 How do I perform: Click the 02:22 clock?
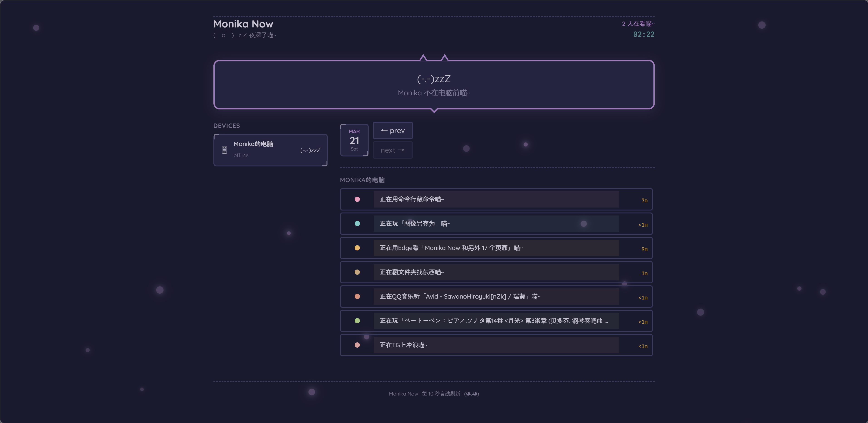point(644,34)
